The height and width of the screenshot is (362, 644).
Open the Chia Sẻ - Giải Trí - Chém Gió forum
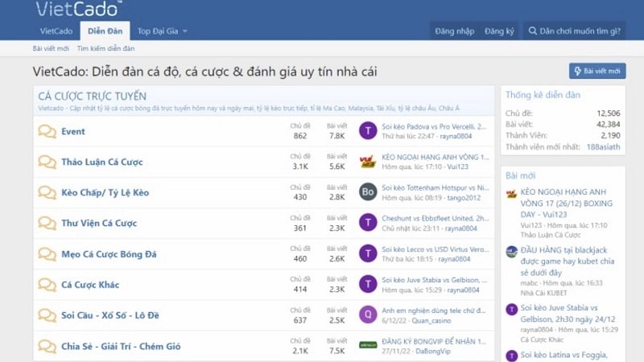tap(121, 346)
